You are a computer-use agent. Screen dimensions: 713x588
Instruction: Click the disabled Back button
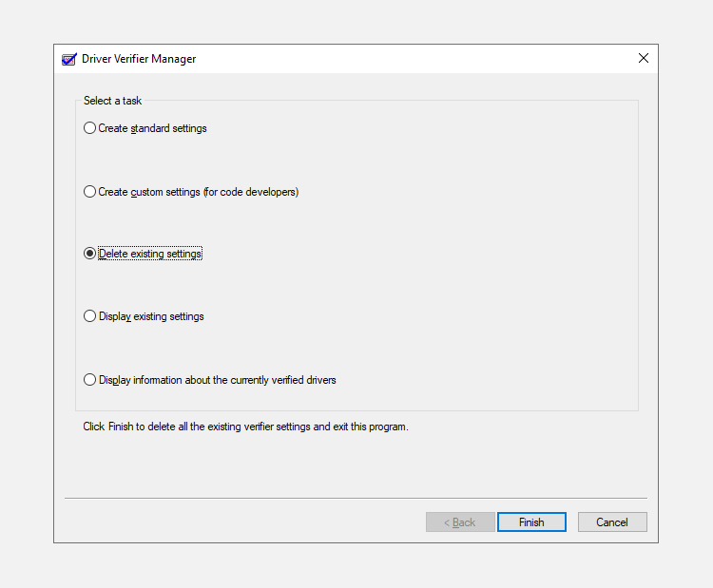click(x=460, y=522)
